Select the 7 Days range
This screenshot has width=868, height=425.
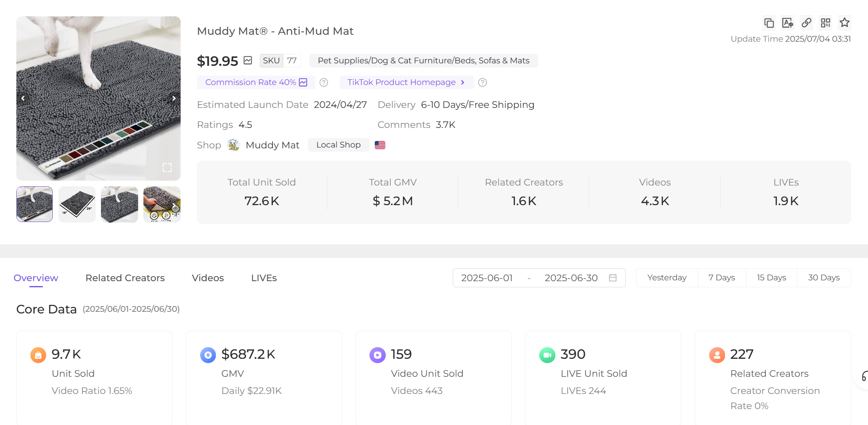click(x=722, y=278)
